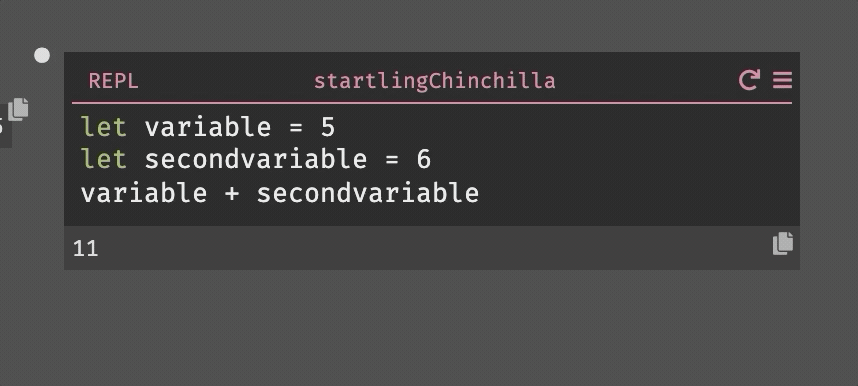Viewport: 858px width, 386px height.
Task: Click the REPL label in the header
Action: (x=113, y=81)
